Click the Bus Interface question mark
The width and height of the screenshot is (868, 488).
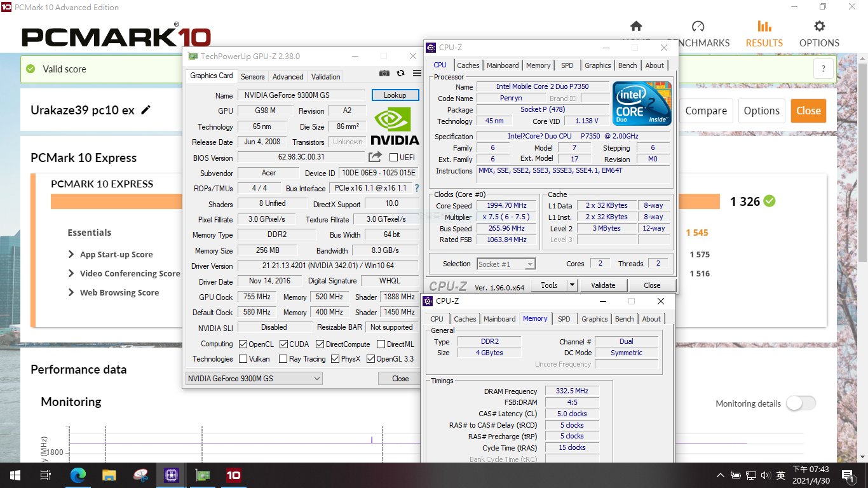click(417, 188)
